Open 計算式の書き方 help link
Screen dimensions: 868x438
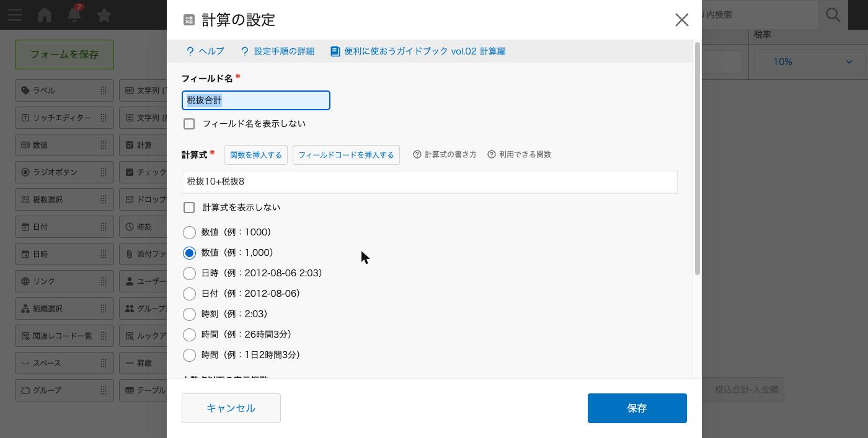point(445,155)
